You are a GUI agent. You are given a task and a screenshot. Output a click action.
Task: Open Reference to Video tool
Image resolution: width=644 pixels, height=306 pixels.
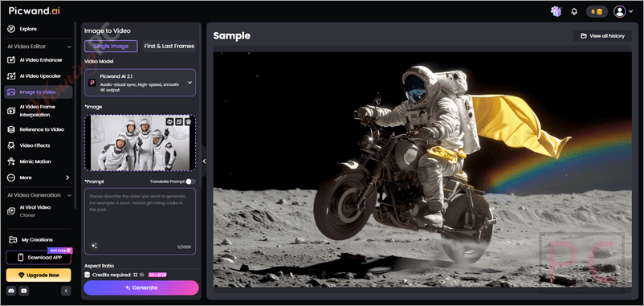tap(36, 129)
